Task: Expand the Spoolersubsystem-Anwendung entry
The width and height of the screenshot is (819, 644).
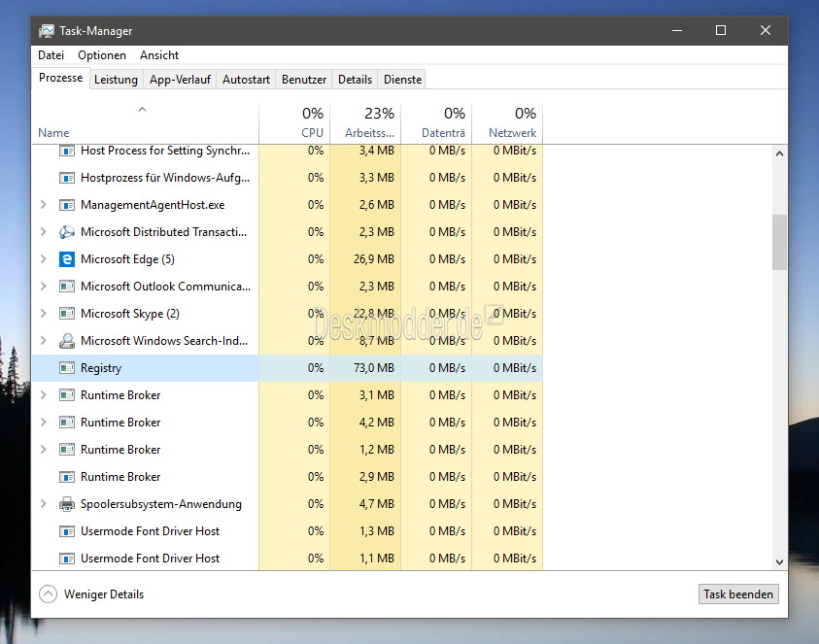Action: (44, 504)
